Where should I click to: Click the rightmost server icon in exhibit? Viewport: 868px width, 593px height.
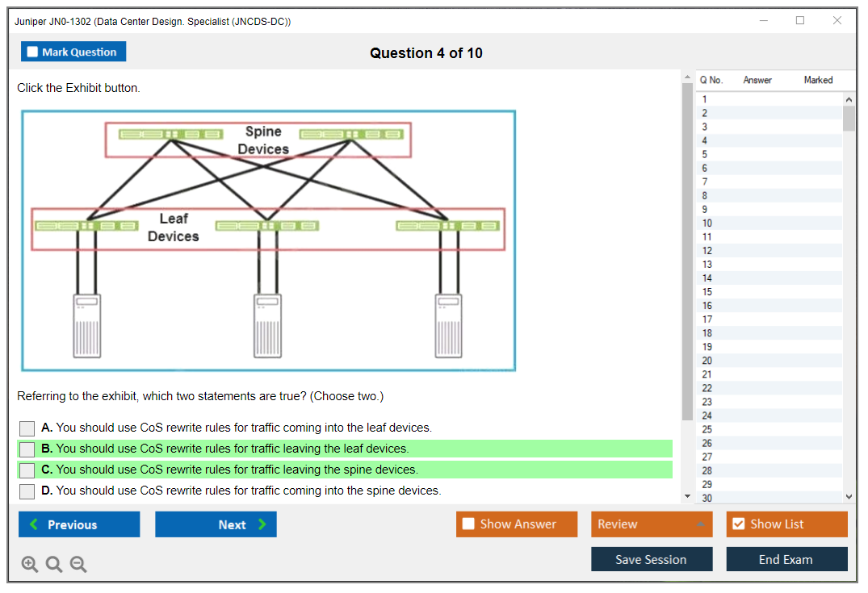(x=449, y=324)
